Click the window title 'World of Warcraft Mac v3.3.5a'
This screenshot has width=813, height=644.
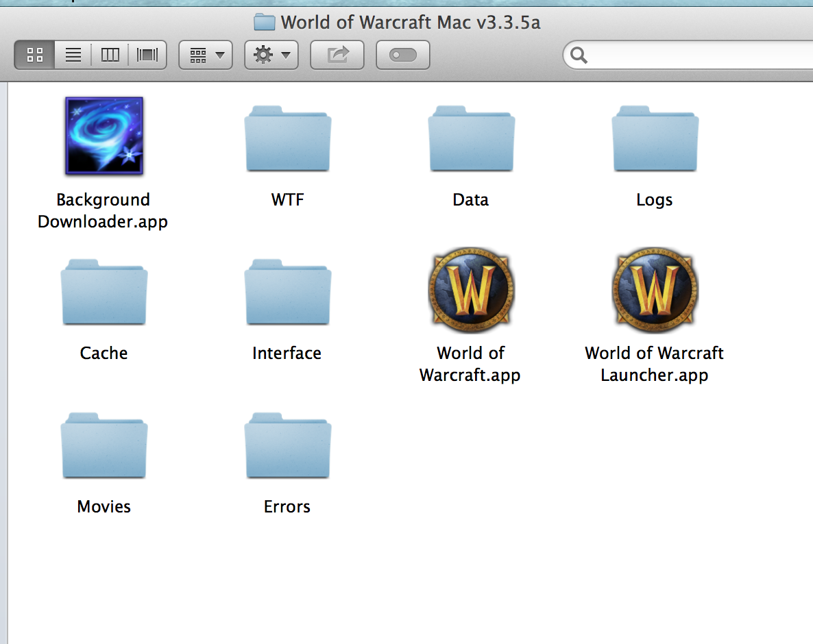411,23
